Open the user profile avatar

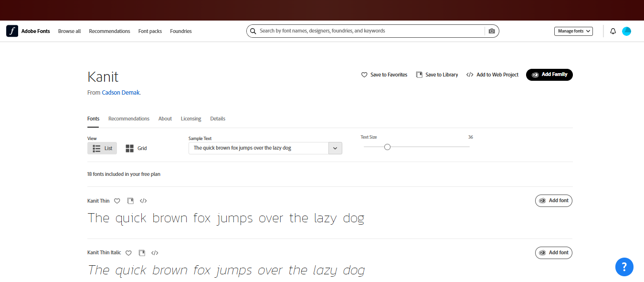(626, 31)
